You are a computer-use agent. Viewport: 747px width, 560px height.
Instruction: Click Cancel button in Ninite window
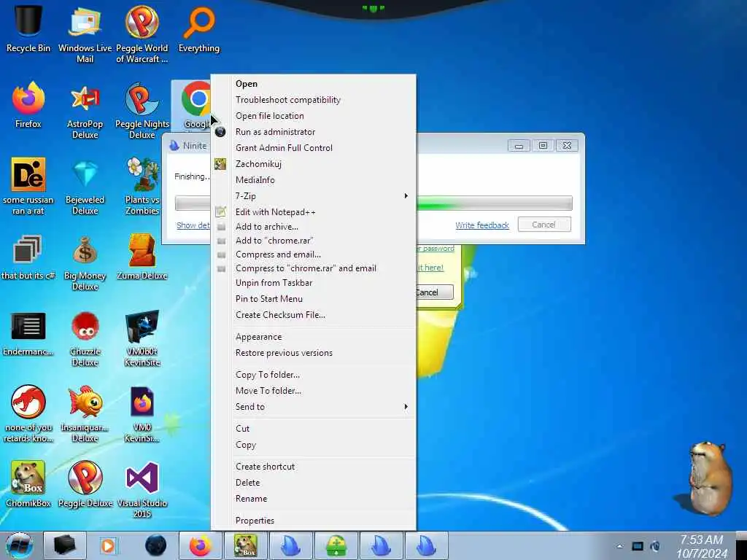544,225
